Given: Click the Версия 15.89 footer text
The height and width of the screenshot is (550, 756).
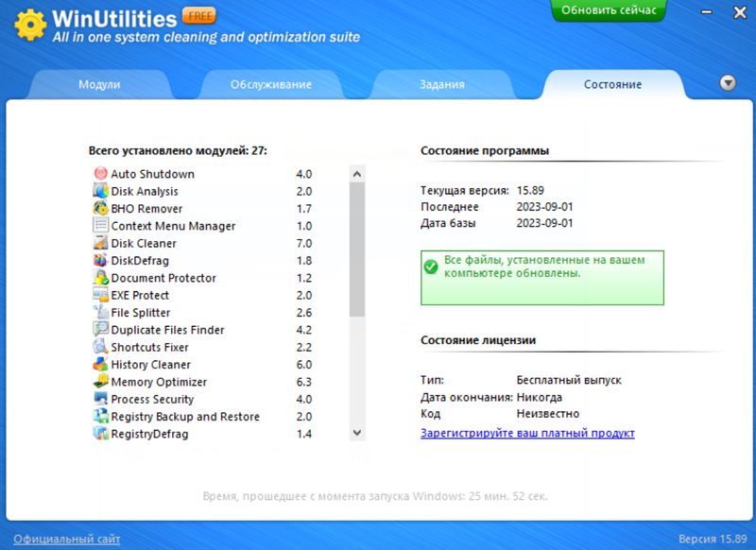Looking at the screenshot, I should point(713,539).
